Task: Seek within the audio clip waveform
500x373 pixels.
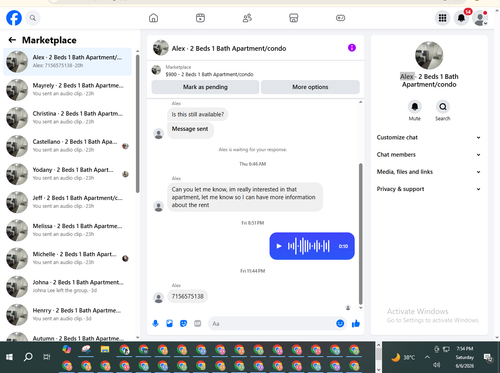Action: pos(309,246)
